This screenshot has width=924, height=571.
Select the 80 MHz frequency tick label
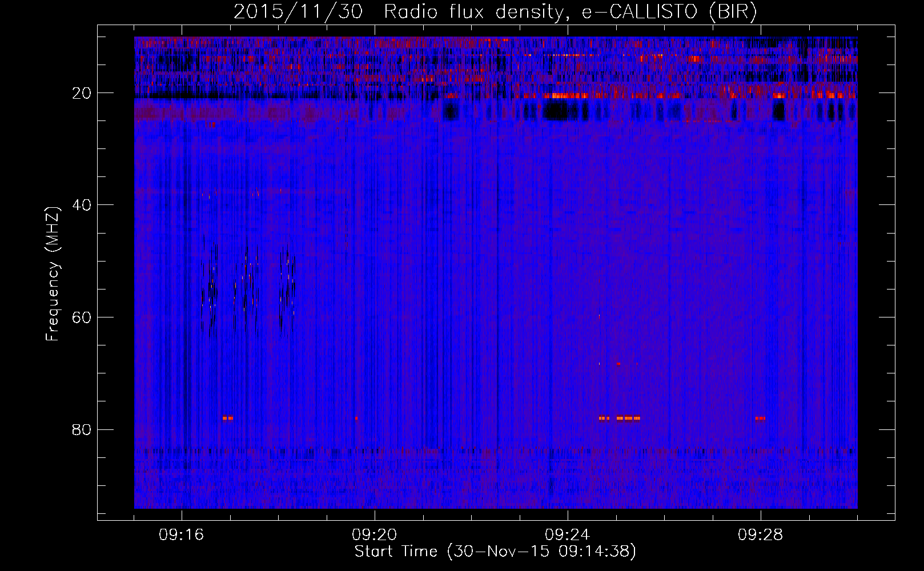click(x=82, y=429)
